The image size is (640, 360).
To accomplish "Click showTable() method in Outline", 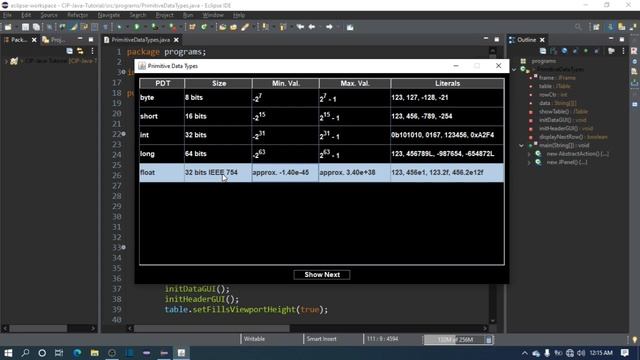I will point(563,111).
